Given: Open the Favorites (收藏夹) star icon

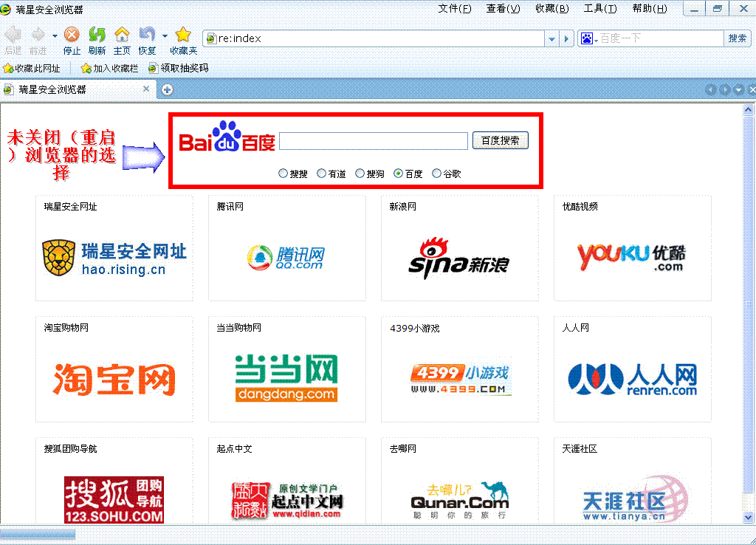Looking at the screenshot, I should (x=183, y=35).
